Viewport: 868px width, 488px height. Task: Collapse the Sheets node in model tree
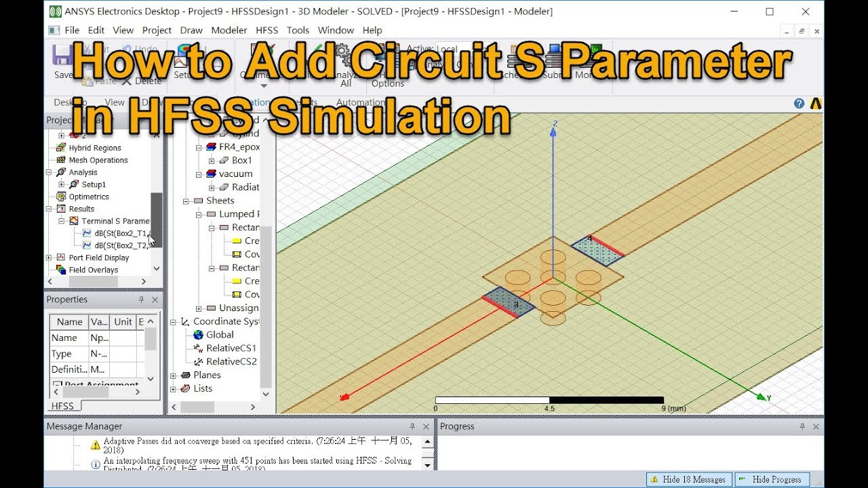point(186,201)
